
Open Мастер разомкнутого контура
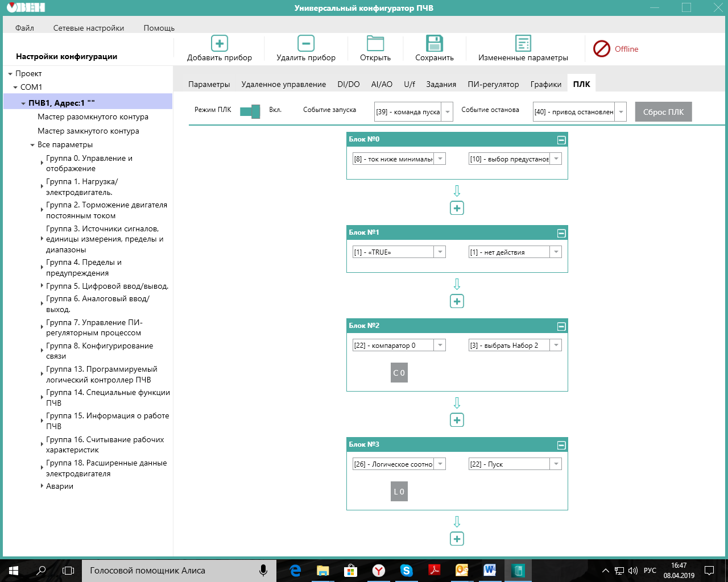tap(93, 117)
